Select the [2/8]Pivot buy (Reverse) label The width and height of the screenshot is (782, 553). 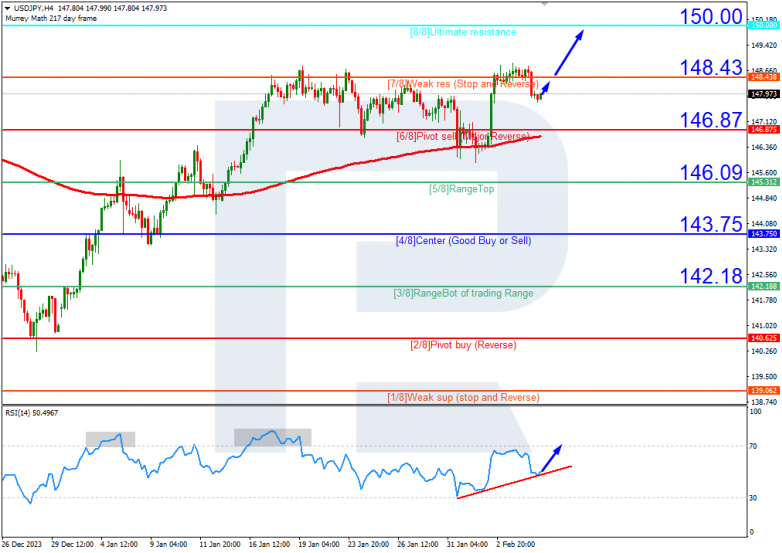[463, 345]
